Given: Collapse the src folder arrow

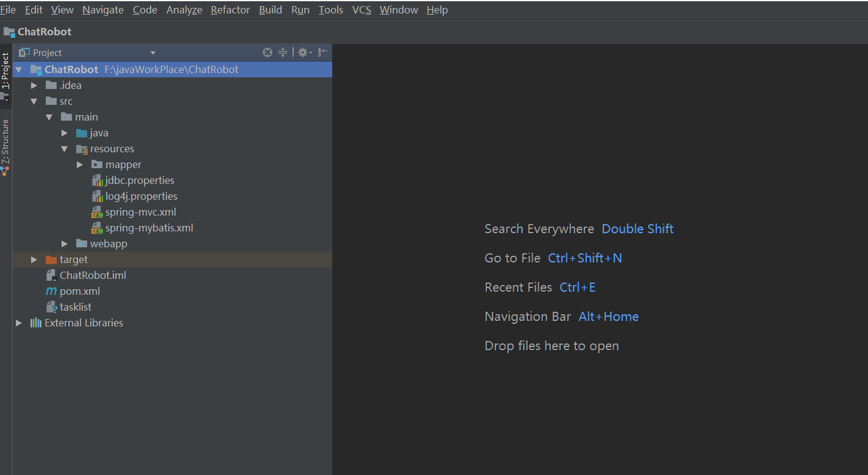Looking at the screenshot, I should pos(34,101).
